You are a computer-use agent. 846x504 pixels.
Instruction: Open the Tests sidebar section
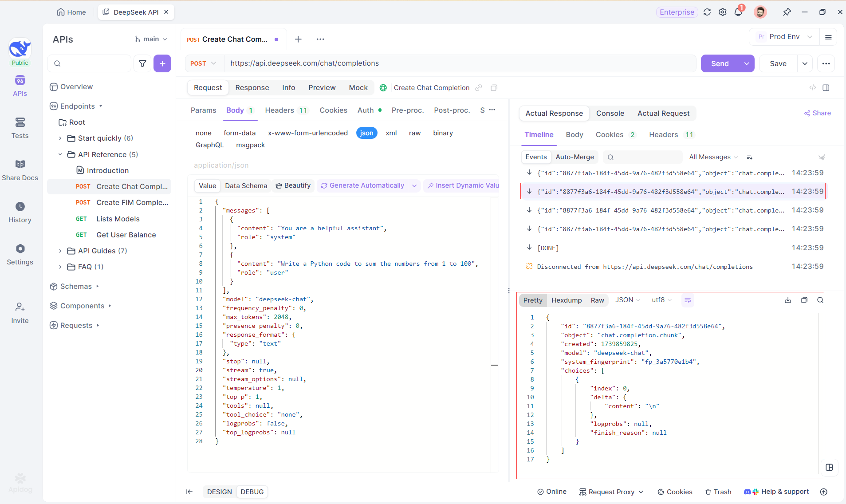tap(20, 128)
